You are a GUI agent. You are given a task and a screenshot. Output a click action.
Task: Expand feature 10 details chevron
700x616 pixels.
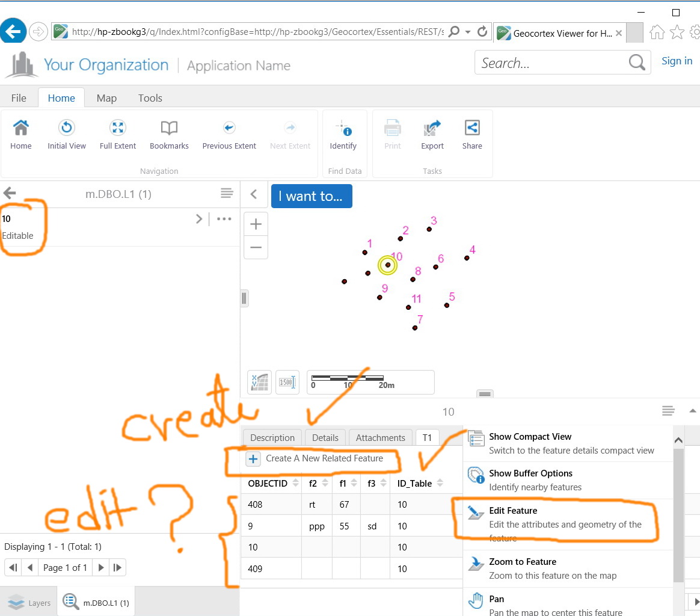pyautogui.click(x=199, y=219)
